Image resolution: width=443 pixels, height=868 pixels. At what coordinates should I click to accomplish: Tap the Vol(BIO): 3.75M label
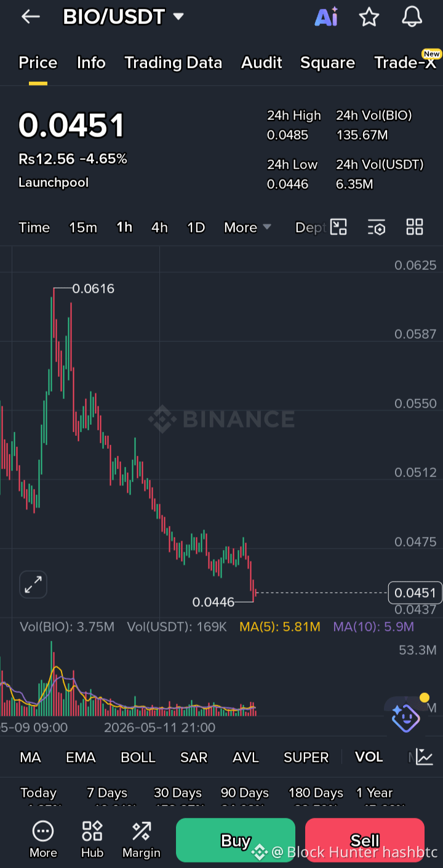pyautogui.click(x=67, y=627)
